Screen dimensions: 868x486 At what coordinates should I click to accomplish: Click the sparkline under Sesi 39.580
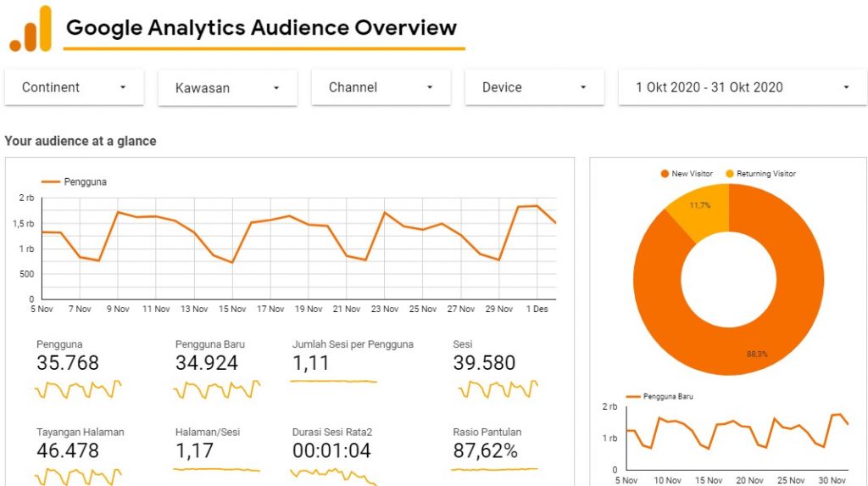(498, 389)
